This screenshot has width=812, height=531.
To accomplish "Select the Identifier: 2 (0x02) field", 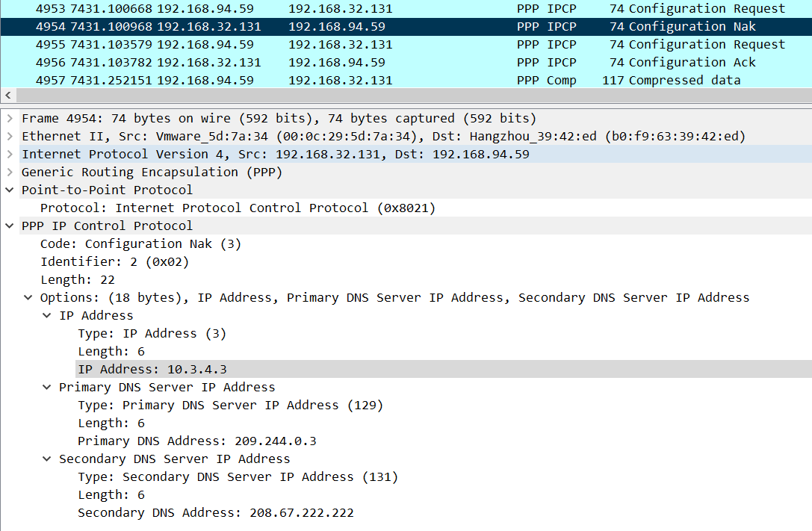I will pos(114,261).
